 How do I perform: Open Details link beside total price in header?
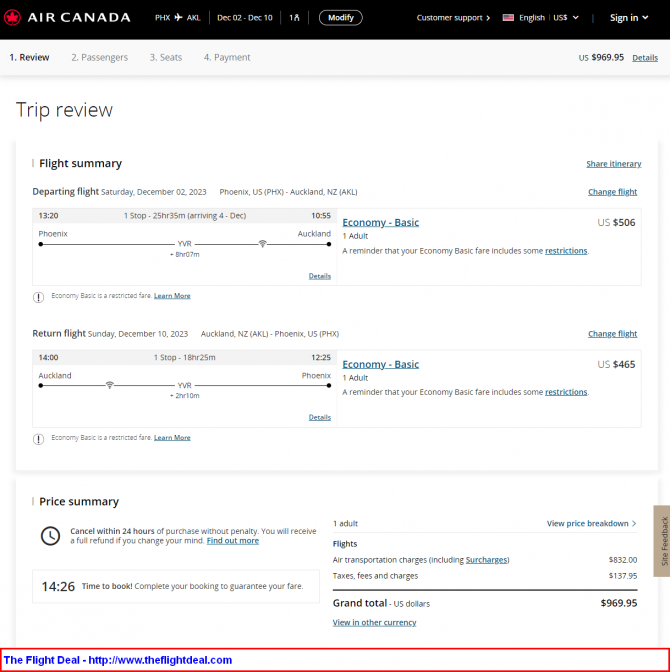pyautogui.click(x=645, y=57)
